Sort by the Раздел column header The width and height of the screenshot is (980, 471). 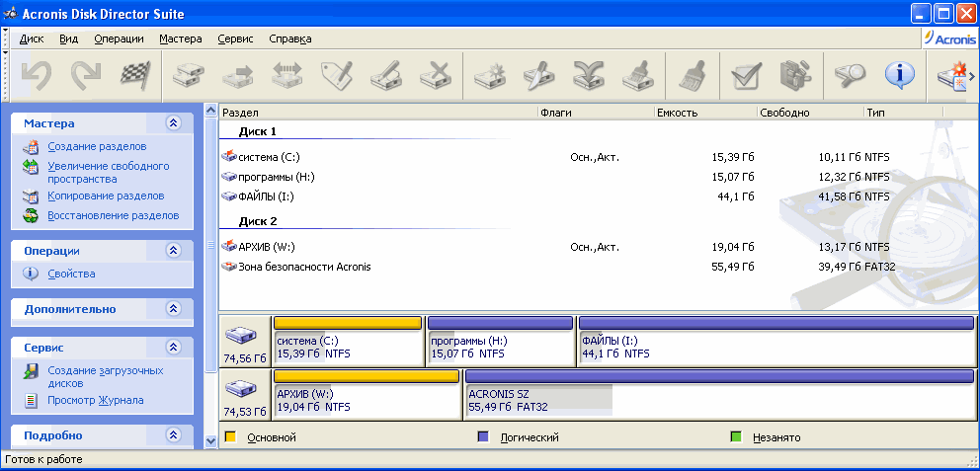tap(378, 113)
